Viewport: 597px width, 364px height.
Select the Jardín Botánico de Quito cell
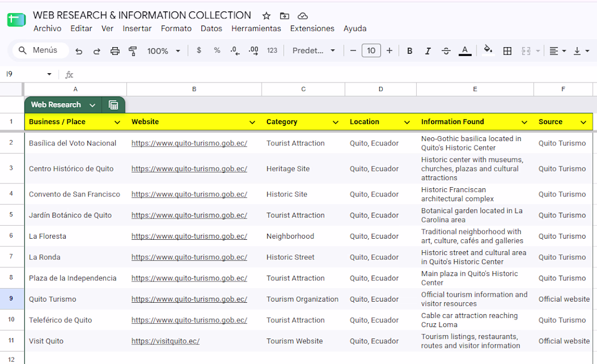75,215
